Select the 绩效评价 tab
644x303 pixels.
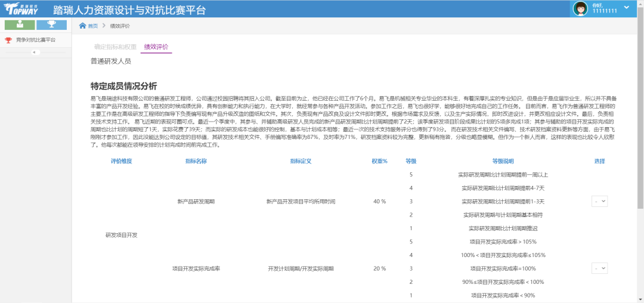[x=156, y=47]
